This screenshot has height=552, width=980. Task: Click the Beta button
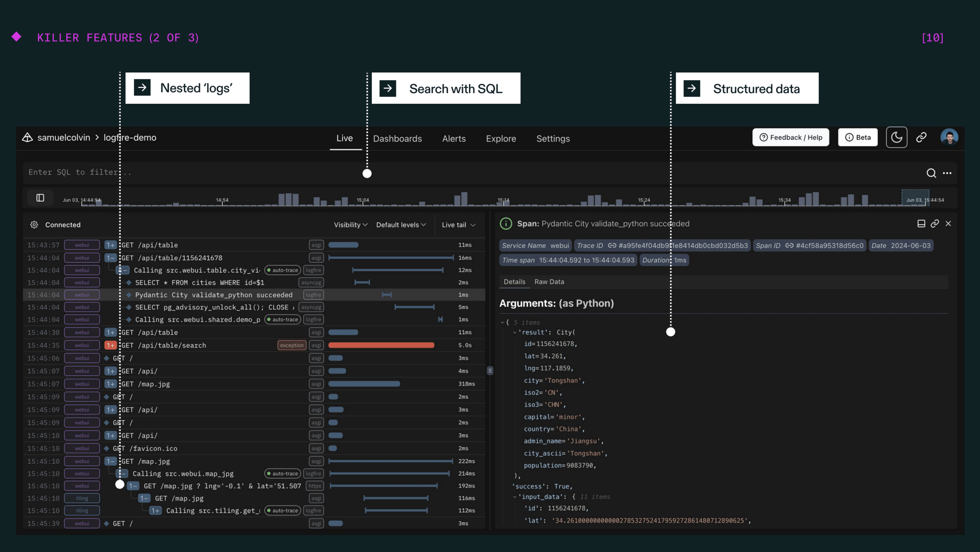(858, 137)
